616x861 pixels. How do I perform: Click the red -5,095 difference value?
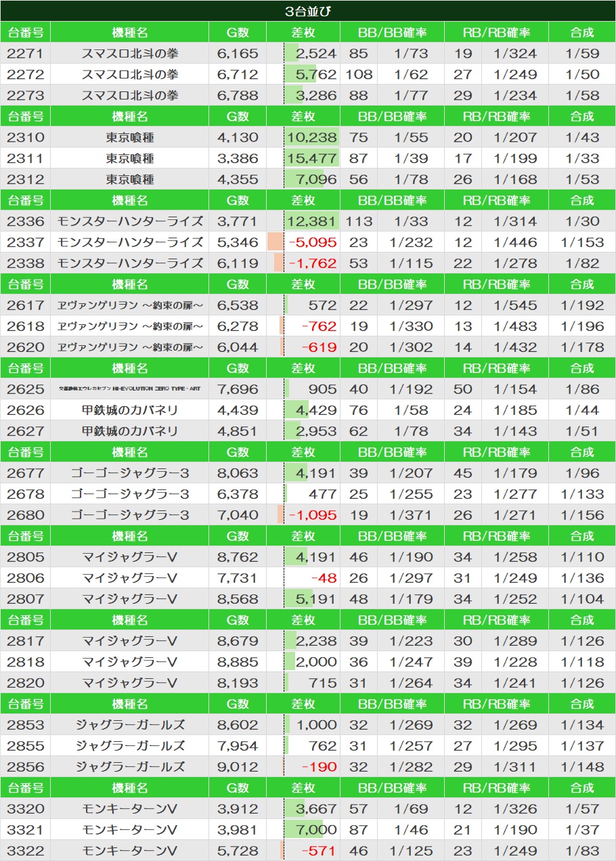[313, 242]
